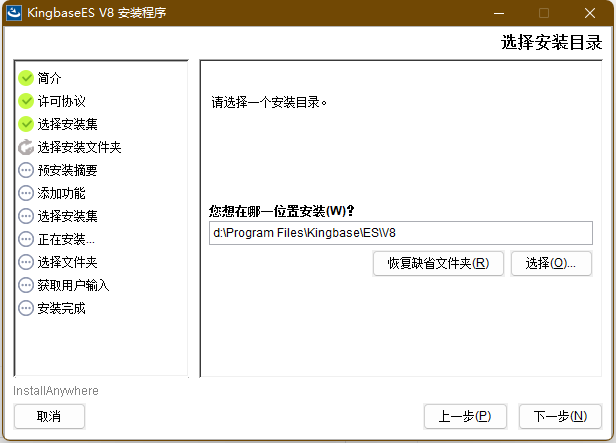Click the green check icon beside 许可协议
This screenshot has width=616, height=443.
pos(26,101)
